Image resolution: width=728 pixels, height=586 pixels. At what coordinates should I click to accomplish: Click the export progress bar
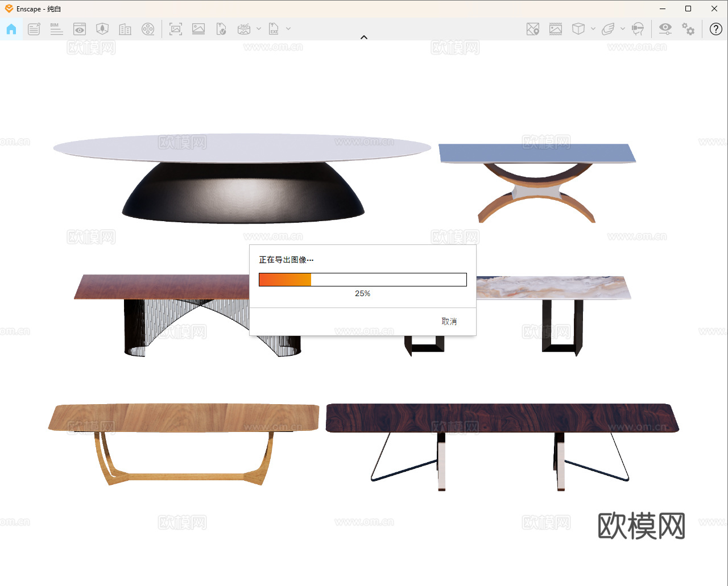tap(363, 280)
